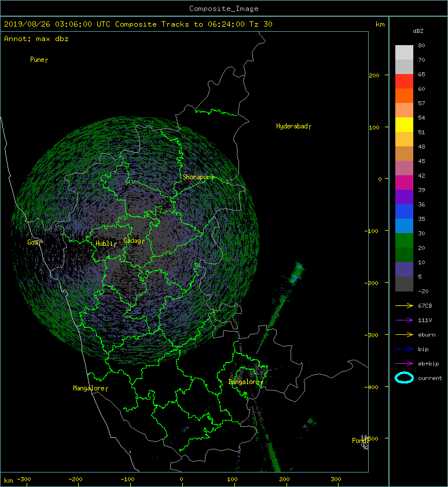Select the km unit label at top right
Screen dimensions: 448x487
coord(380,24)
